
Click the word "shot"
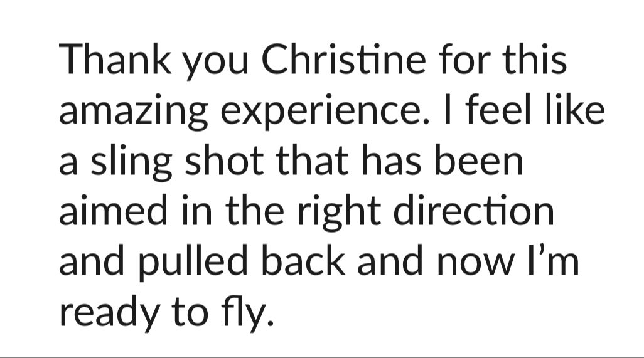click(224, 159)
